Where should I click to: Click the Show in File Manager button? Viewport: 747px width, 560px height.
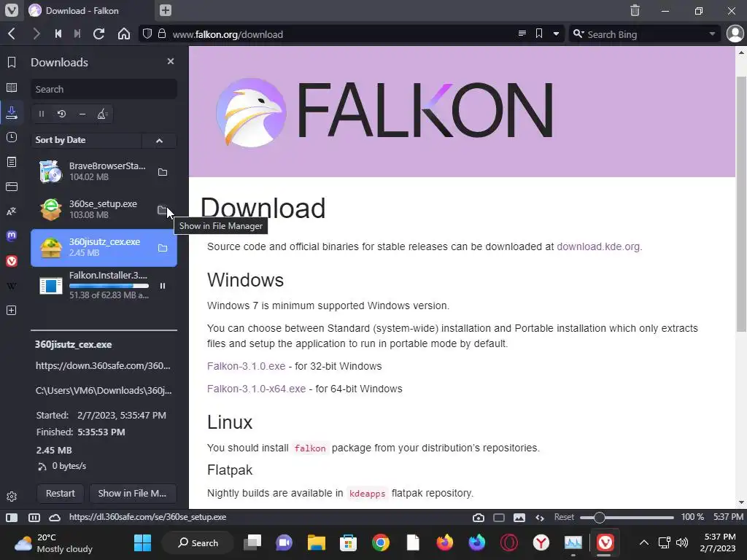pyautogui.click(x=133, y=494)
